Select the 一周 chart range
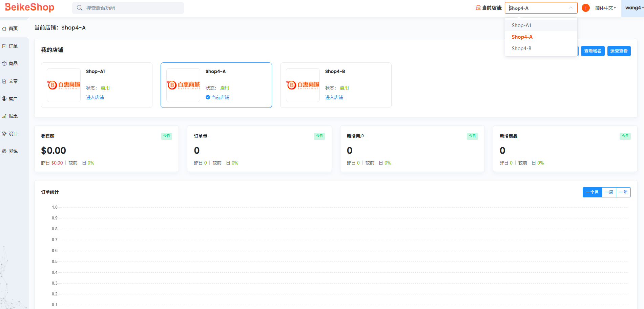This screenshot has height=309, width=644. point(609,192)
